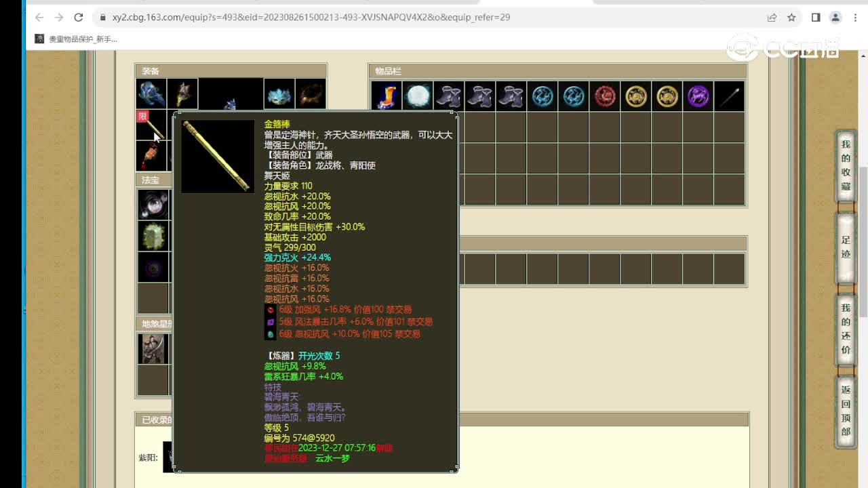Click the teal gem 6级 忽视抗风 icon
The width and height of the screenshot is (868, 488).
(x=271, y=334)
